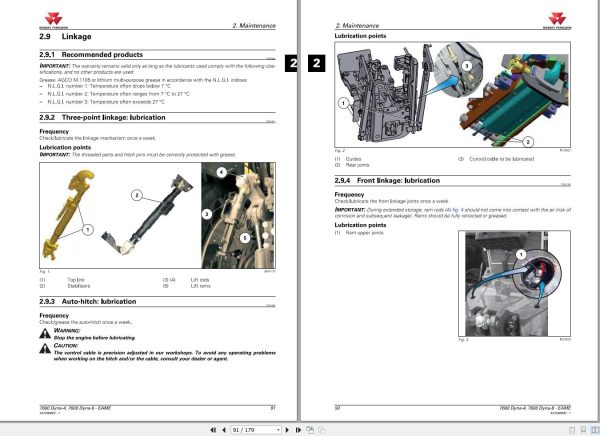Click the '2.9.3 Auto-hitch: lubrication' heading

coord(88,302)
